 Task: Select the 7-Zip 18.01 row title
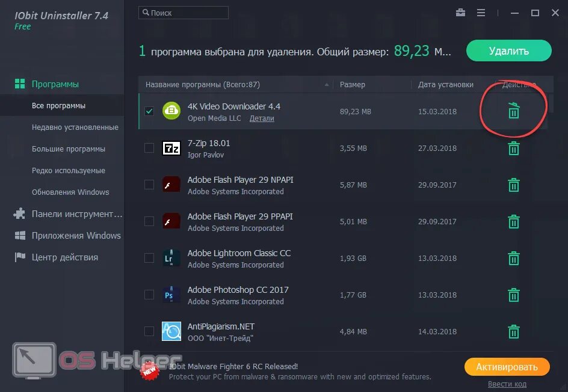[x=209, y=143]
